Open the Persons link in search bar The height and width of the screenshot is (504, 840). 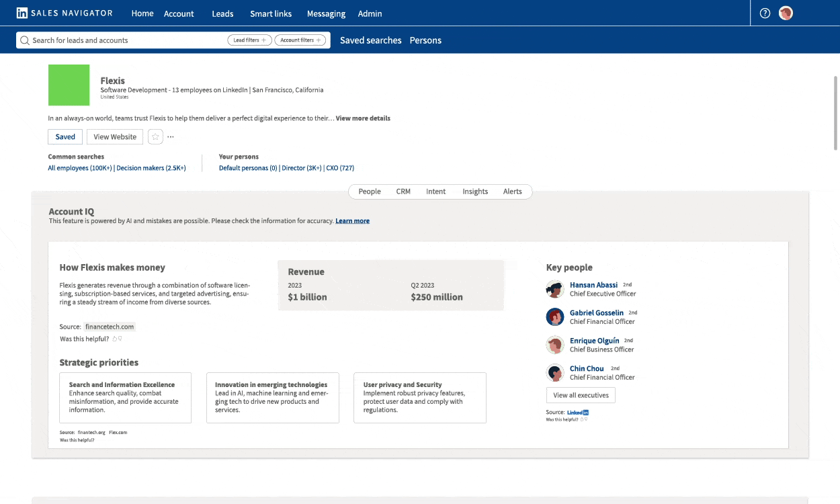pos(425,40)
